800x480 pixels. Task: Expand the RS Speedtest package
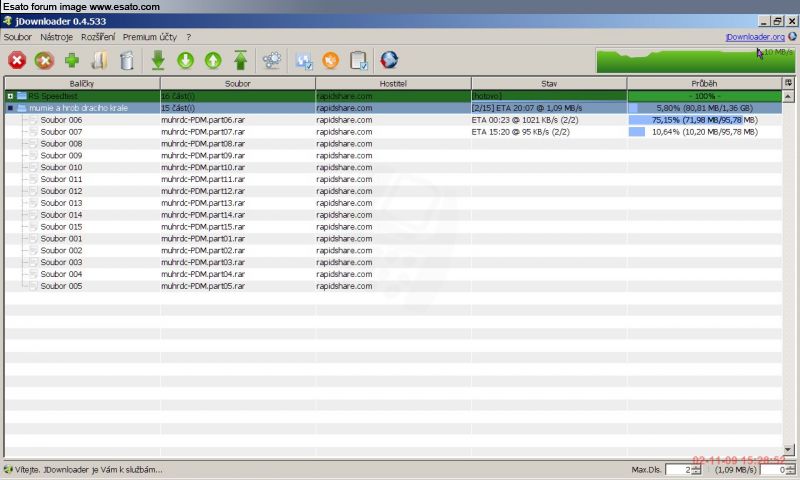(x=10, y=96)
